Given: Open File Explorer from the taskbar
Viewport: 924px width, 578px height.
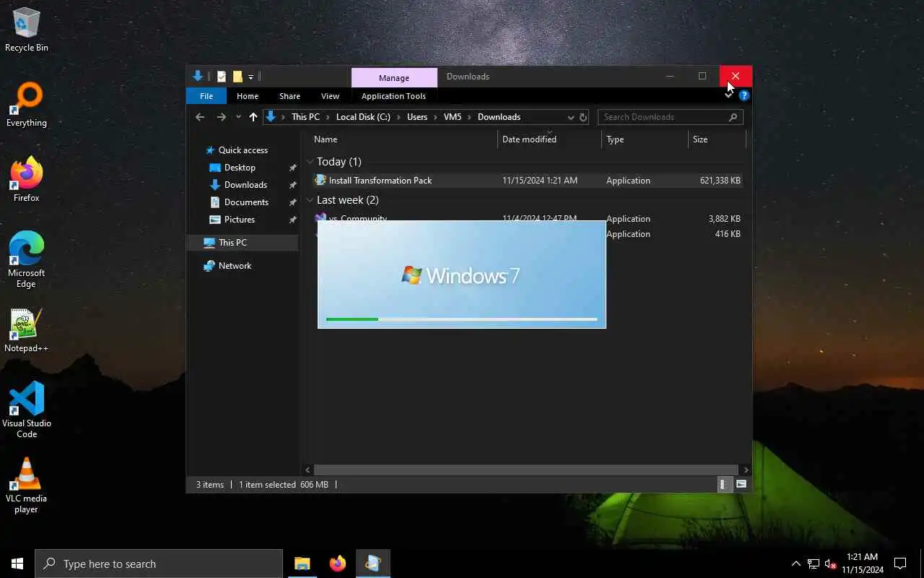Looking at the screenshot, I should tap(302, 564).
